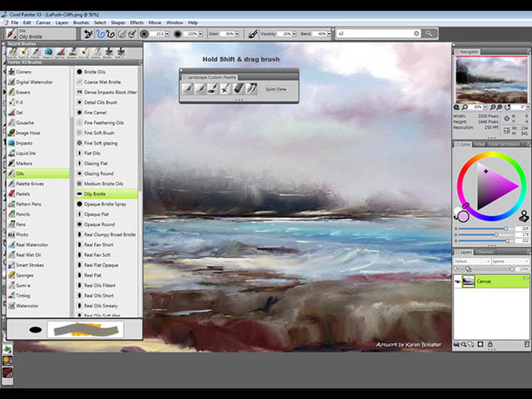The width and height of the screenshot is (532, 399).
Task: Click the delete layer trash icon
Action: click(526, 344)
